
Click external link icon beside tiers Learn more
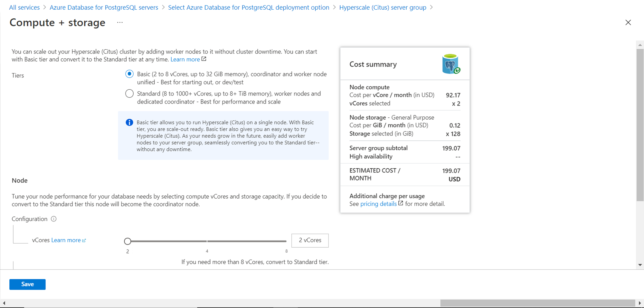pyautogui.click(x=204, y=59)
